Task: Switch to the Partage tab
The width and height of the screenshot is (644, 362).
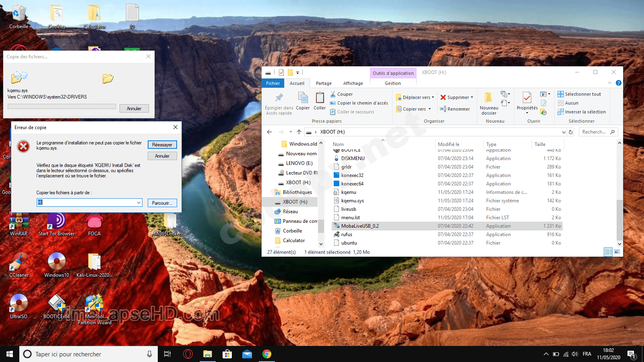Action: pyautogui.click(x=324, y=83)
